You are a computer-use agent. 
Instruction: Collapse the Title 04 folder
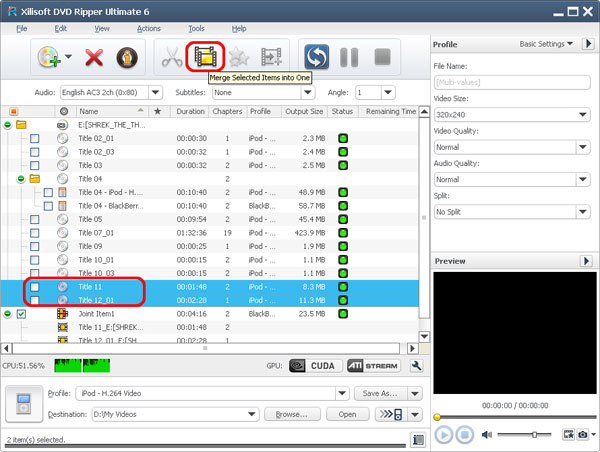click(21, 179)
